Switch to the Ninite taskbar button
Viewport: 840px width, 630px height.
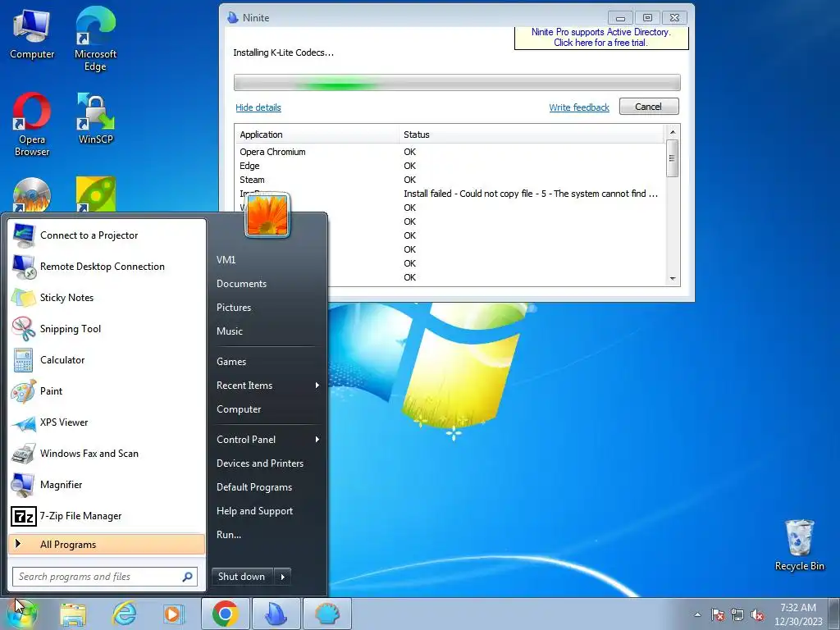[276, 614]
